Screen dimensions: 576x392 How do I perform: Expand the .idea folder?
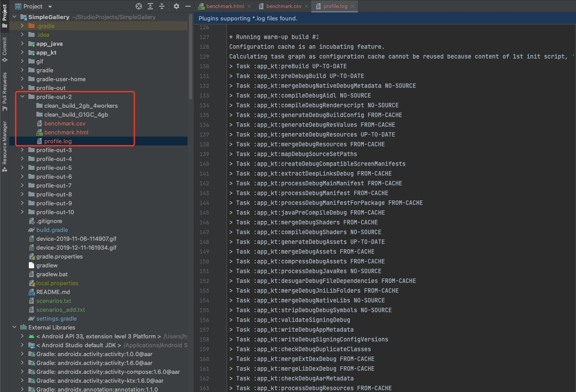[22, 35]
